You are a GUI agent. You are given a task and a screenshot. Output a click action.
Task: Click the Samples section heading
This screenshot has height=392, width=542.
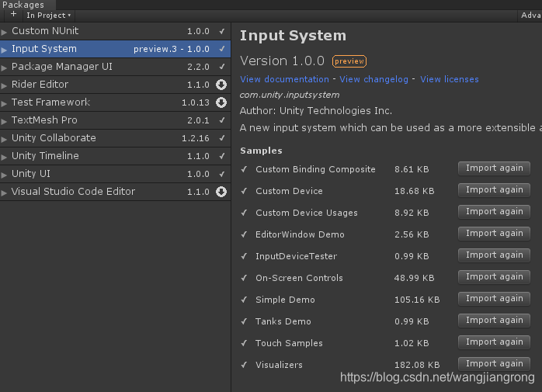(x=261, y=151)
